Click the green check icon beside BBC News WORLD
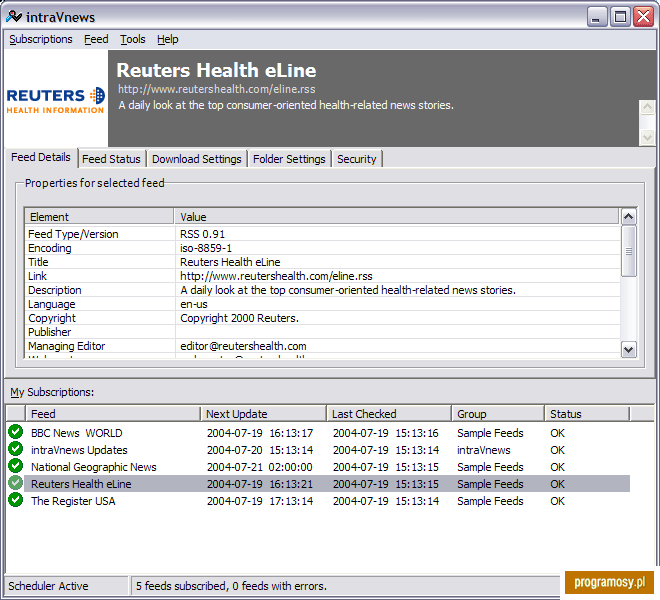 point(16,432)
